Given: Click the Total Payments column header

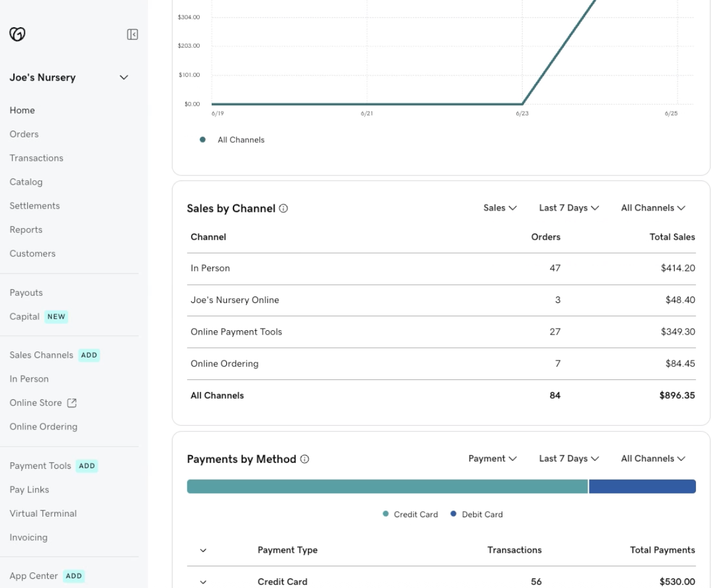Looking at the screenshot, I should [663, 550].
